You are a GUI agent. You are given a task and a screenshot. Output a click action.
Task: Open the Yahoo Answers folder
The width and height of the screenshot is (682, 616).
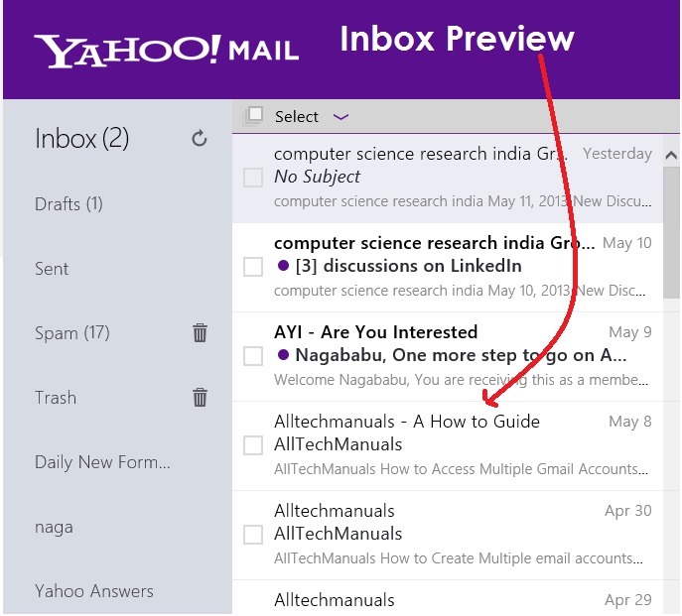coord(94,591)
